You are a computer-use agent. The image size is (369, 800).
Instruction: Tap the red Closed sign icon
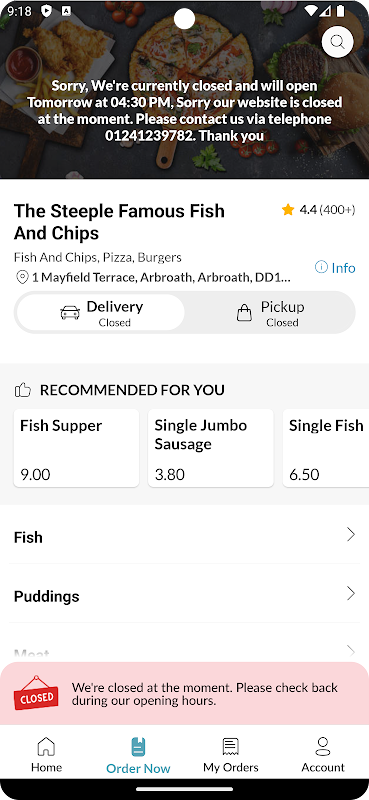point(36,693)
